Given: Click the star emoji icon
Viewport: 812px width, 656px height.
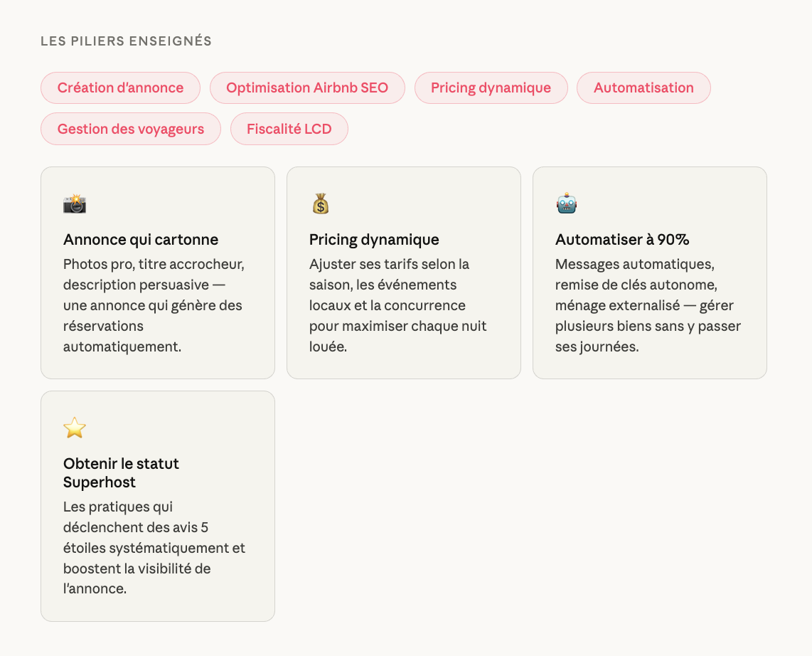Looking at the screenshot, I should tap(75, 428).
